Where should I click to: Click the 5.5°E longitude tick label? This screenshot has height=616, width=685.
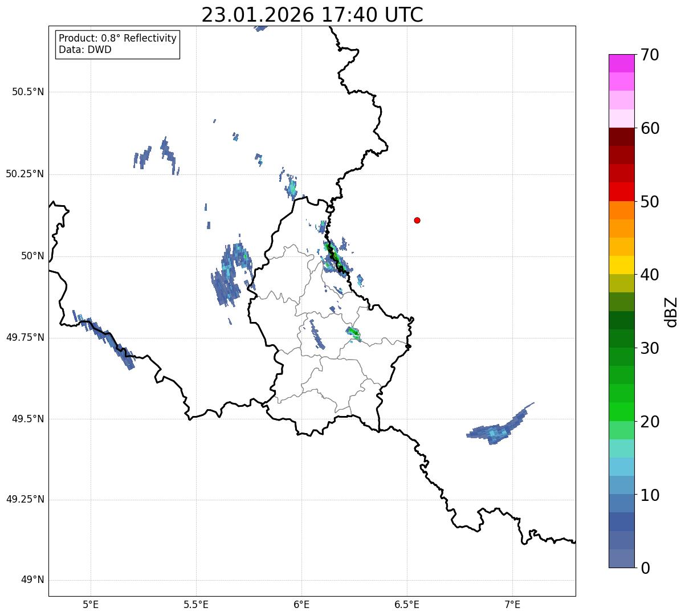[196, 603]
